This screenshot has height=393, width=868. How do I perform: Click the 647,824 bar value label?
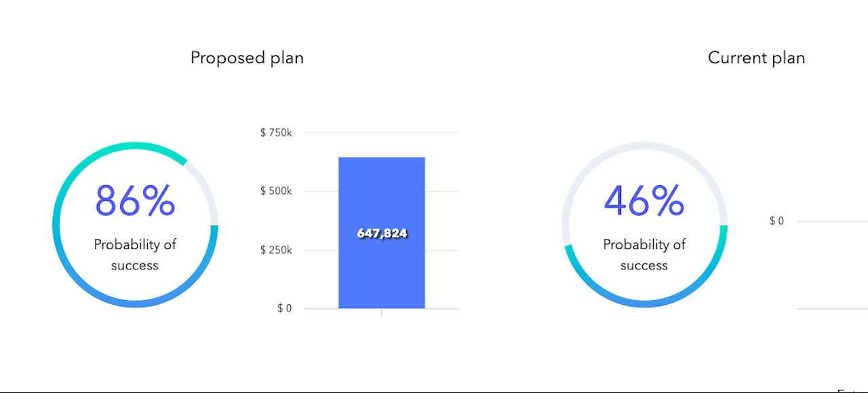[382, 233]
